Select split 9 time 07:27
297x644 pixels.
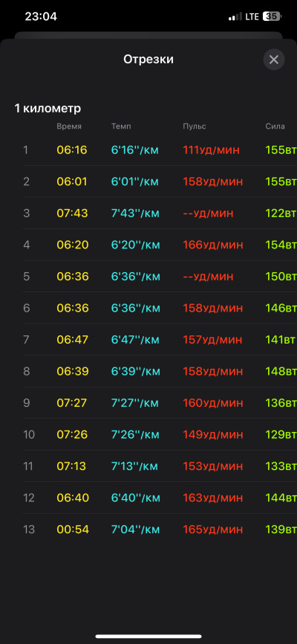point(72,403)
